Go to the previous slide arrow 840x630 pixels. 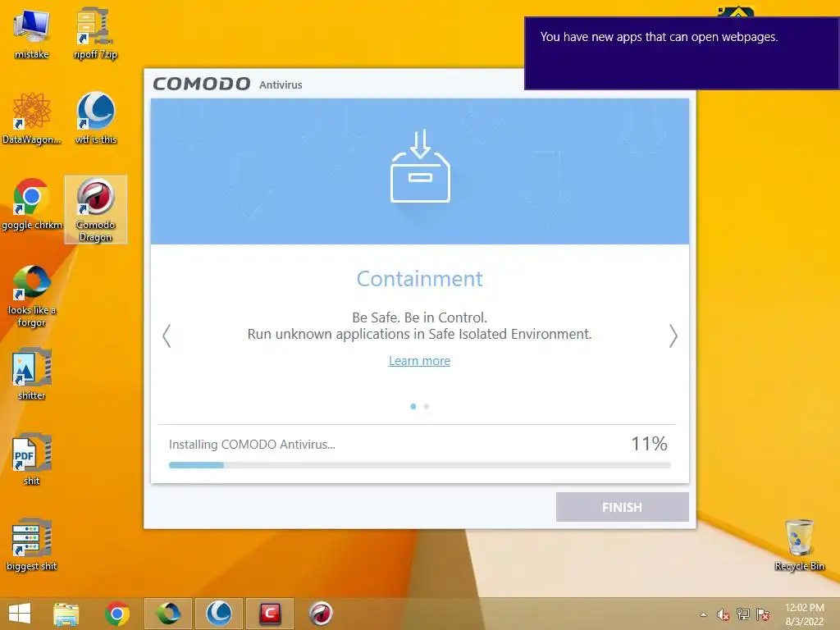(x=167, y=336)
